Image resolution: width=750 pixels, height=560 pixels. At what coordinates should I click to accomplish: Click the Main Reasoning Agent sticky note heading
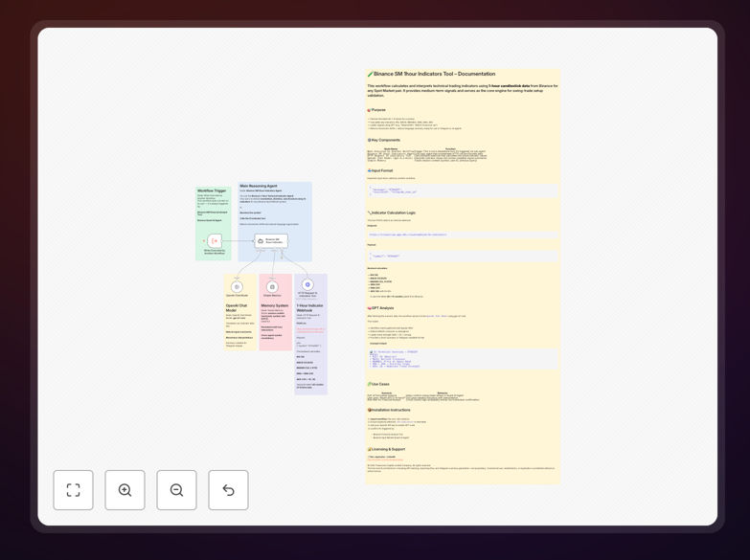[259, 186]
